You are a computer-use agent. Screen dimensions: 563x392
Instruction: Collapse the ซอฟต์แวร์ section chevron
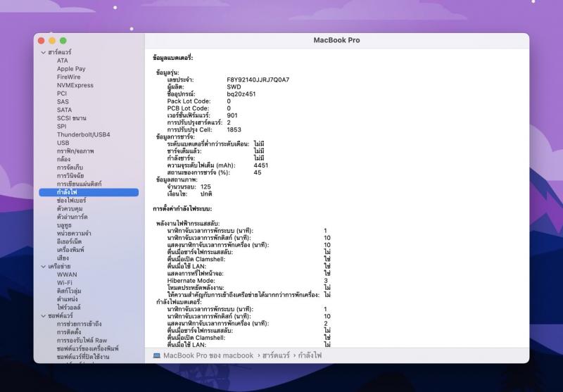pyautogui.click(x=44, y=316)
